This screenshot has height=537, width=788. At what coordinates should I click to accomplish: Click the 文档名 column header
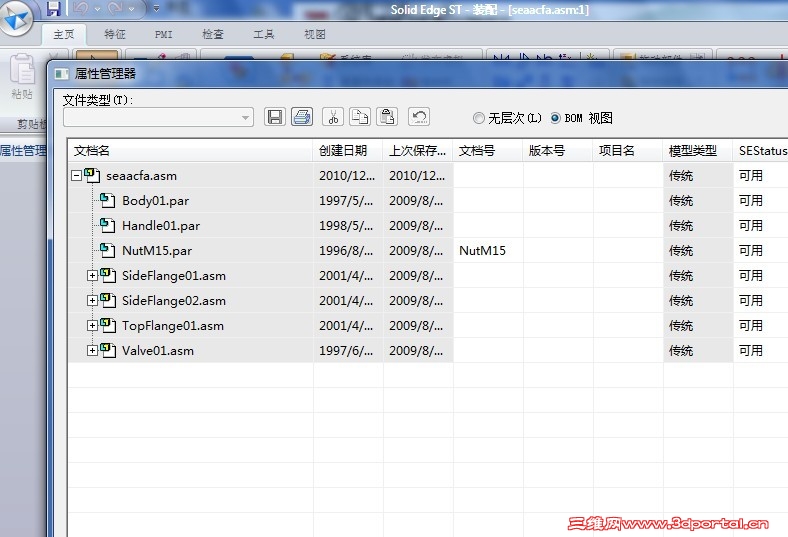click(x=190, y=150)
